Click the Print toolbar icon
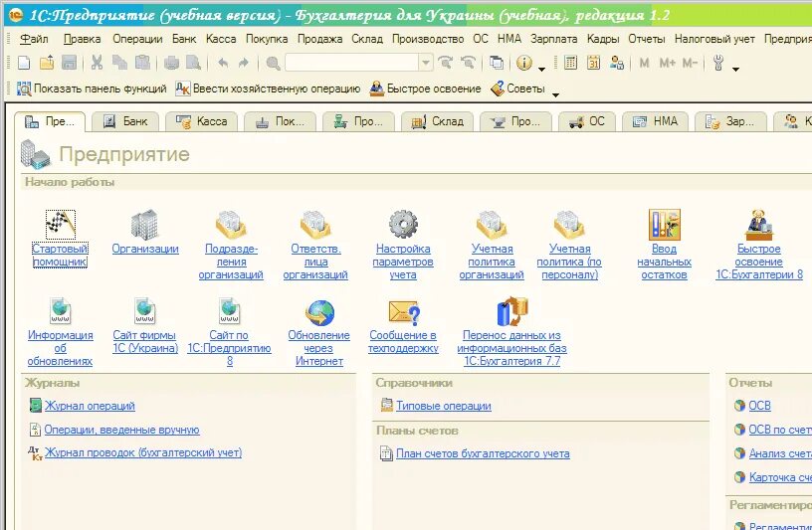The width and height of the screenshot is (812, 530). point(171,64)
